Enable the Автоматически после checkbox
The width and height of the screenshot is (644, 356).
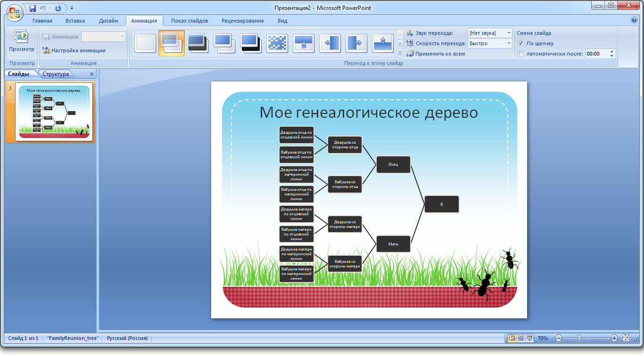click(x=521, y=54)
